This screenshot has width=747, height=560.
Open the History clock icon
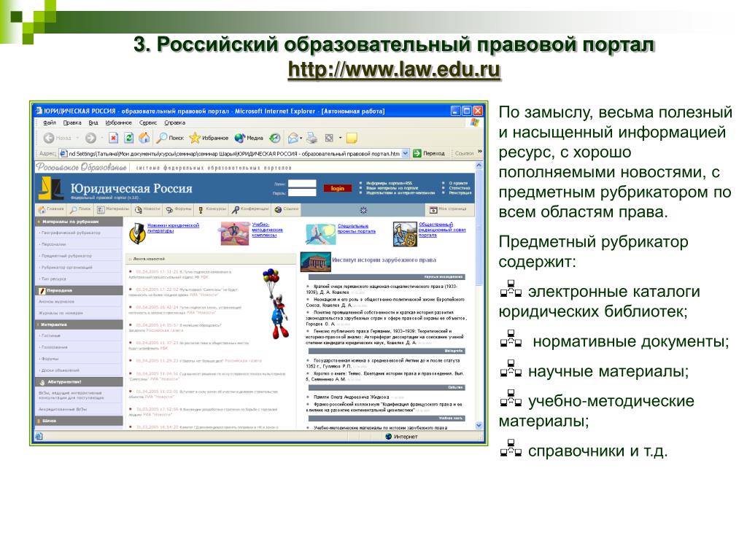pos(275,138)
